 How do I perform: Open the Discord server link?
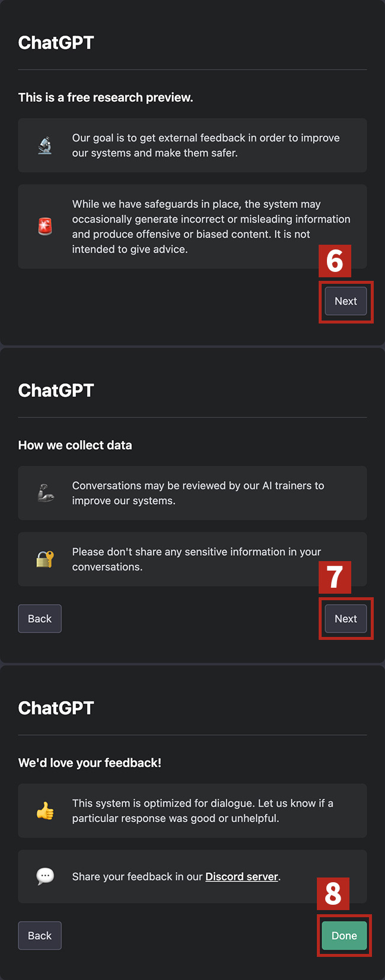(242, 876)
